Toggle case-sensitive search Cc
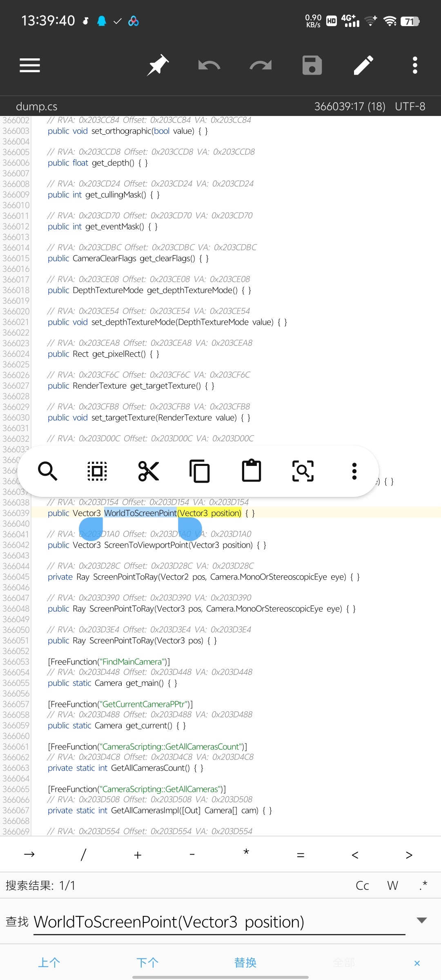Viewport: 441px width, 980px height. click(x=362, y=886)
